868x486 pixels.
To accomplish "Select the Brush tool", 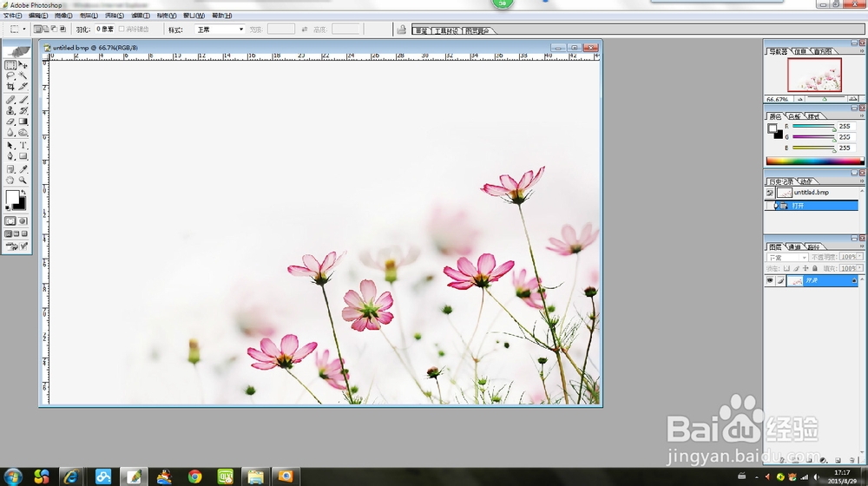I will pyautogui.click(x=23, y=100).
